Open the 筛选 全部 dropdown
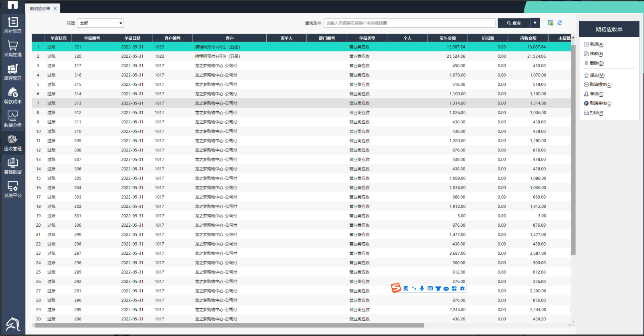Image resolution: width=644 pixels, height=336 pixels. (101, 23)
